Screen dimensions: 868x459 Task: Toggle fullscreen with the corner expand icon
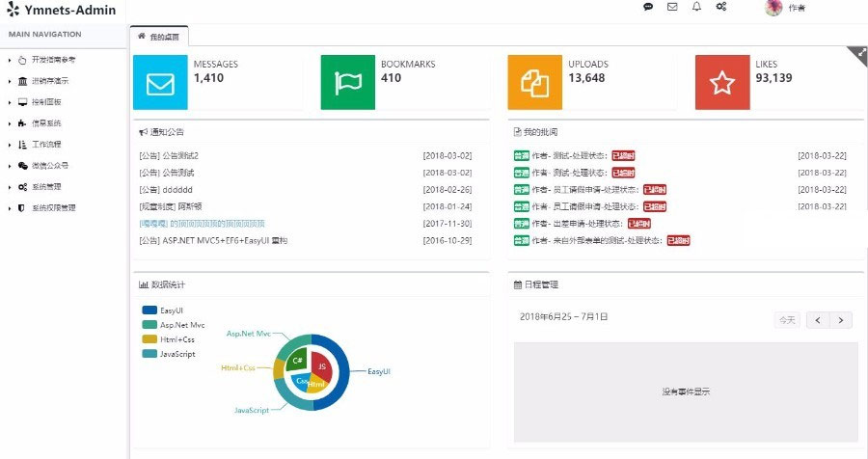(860, 54)
